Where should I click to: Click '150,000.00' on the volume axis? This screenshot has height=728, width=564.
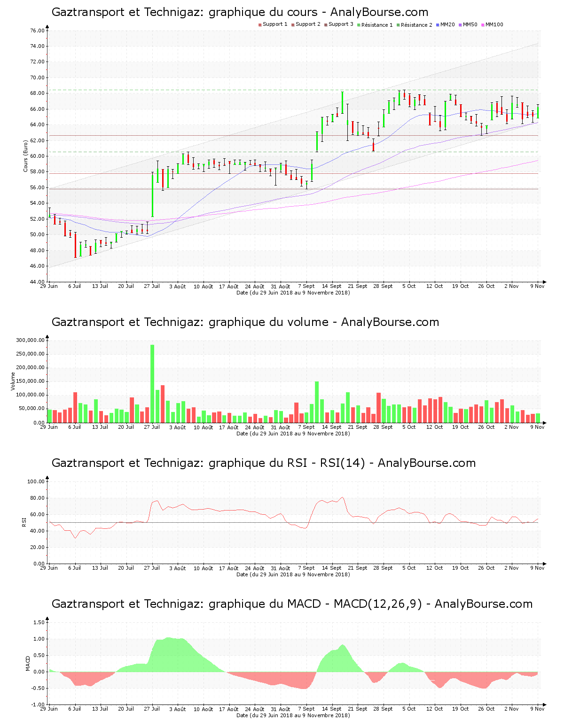[x=31, y=381]
